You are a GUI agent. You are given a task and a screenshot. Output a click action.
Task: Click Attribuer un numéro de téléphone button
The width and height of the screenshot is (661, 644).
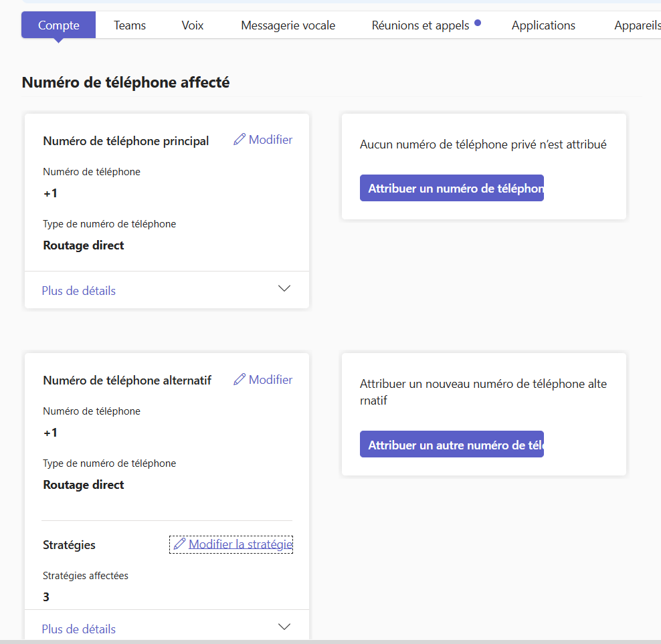pos(452,188)
